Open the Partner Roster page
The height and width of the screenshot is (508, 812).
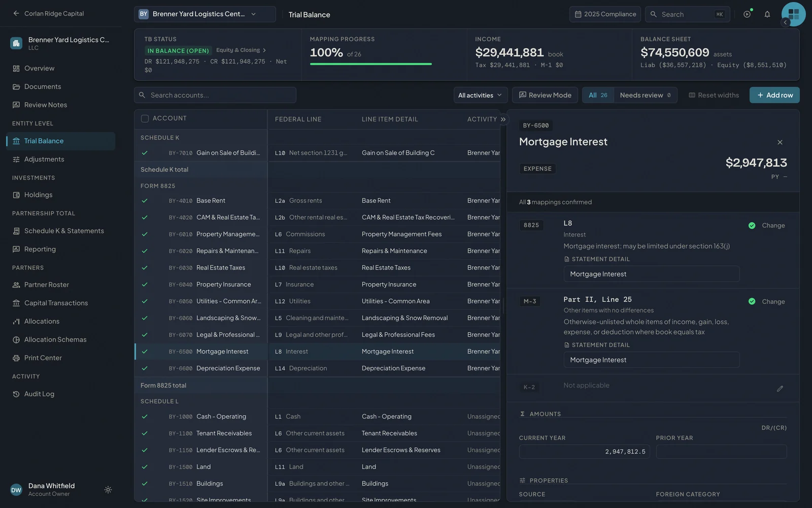coord(61,284)
